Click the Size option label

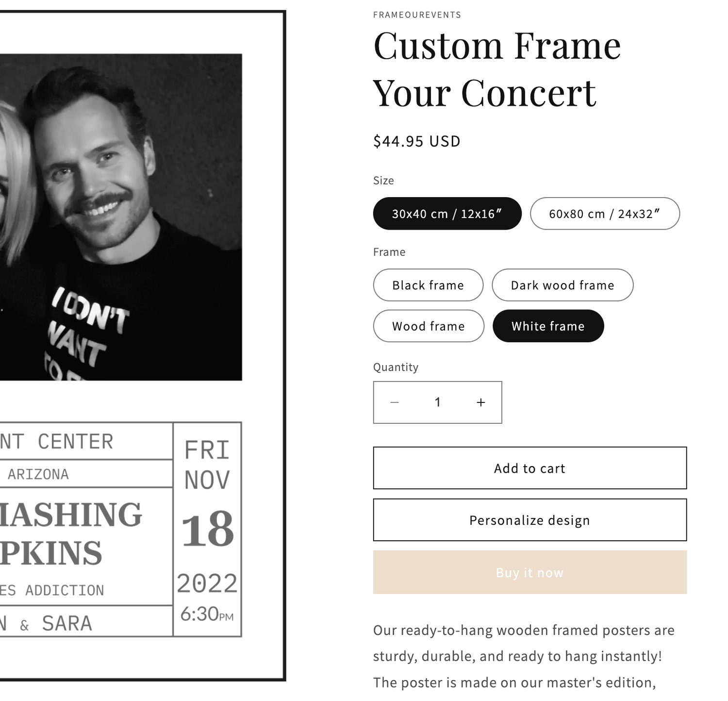point(383,181)
